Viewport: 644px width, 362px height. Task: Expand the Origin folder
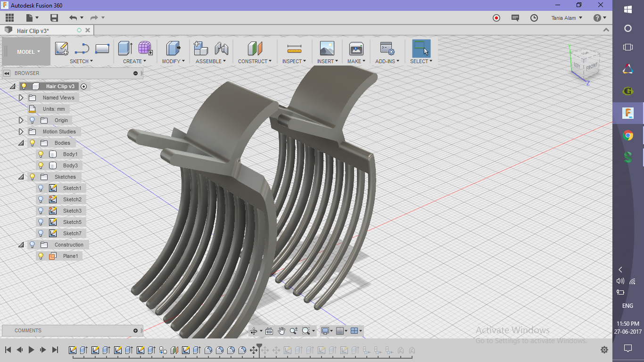(21, 120)
